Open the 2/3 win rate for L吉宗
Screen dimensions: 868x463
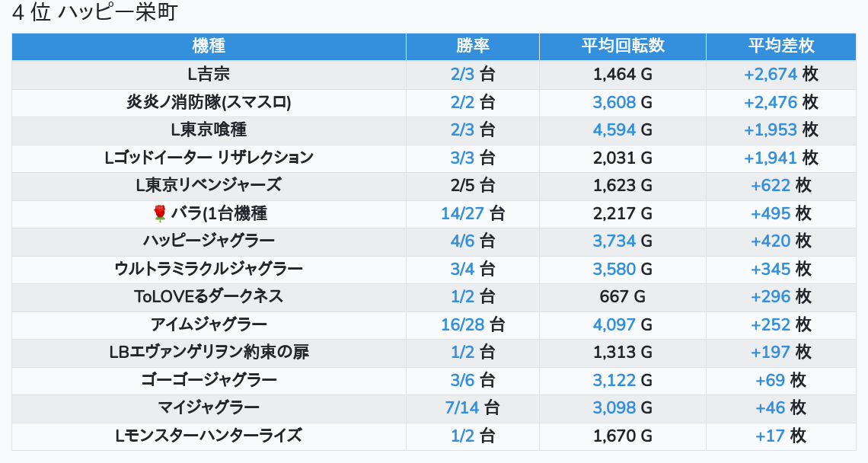coord(462,74)
